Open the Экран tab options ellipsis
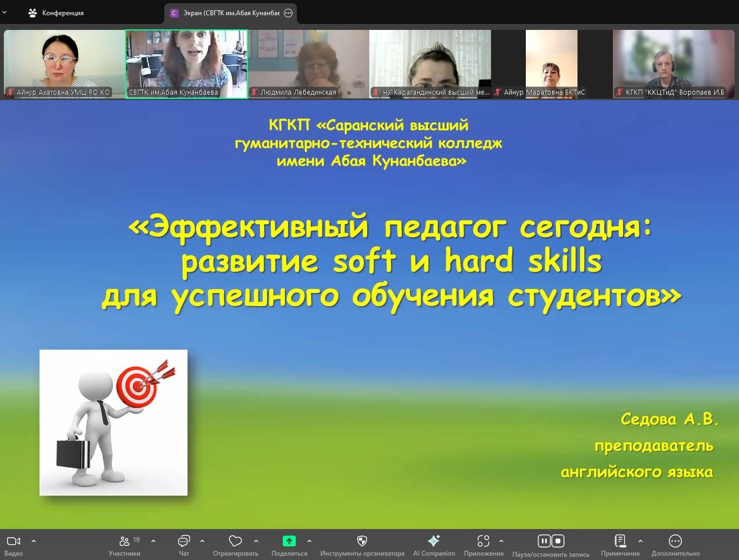739x560 pixels. point(288,13)
